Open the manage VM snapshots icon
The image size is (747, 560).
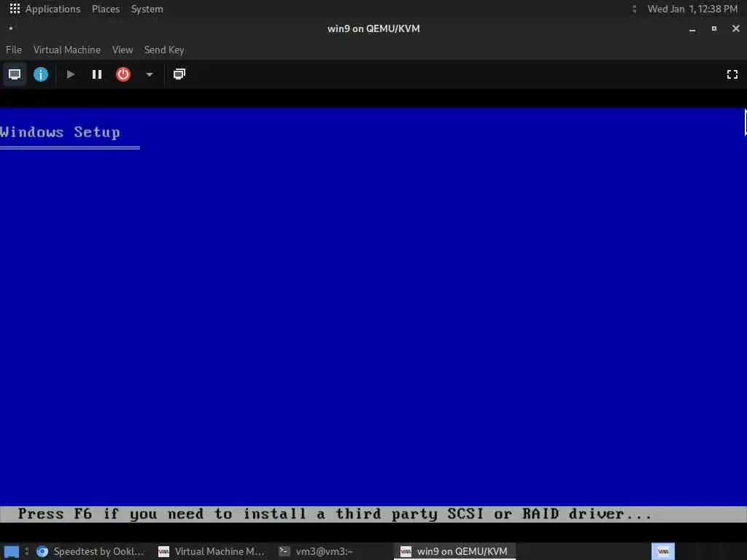pos(179,74)
